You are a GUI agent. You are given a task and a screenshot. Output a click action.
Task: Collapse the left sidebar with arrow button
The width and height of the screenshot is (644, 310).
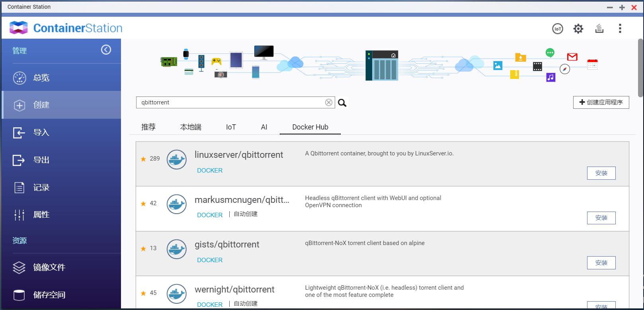coord(106,50)
